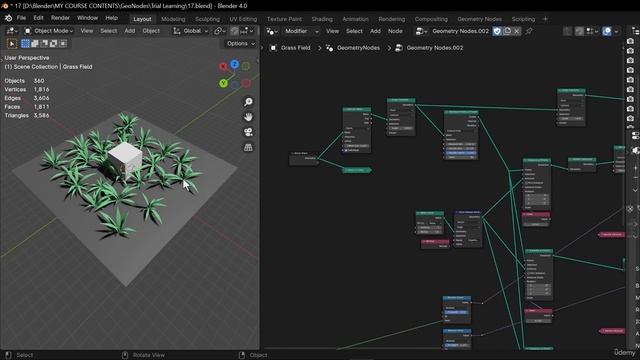Choose subtract selection mode icon

point(44,44)
